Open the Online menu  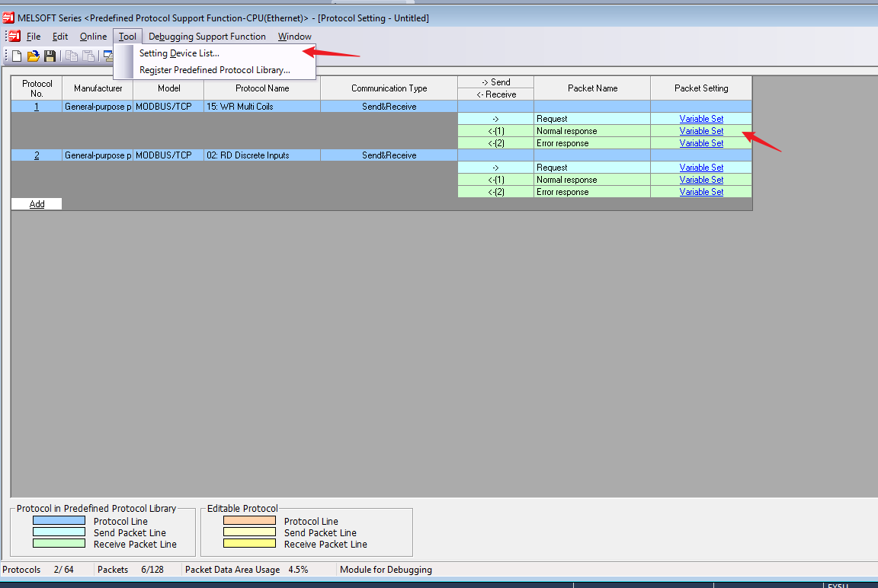pos(93,37)
